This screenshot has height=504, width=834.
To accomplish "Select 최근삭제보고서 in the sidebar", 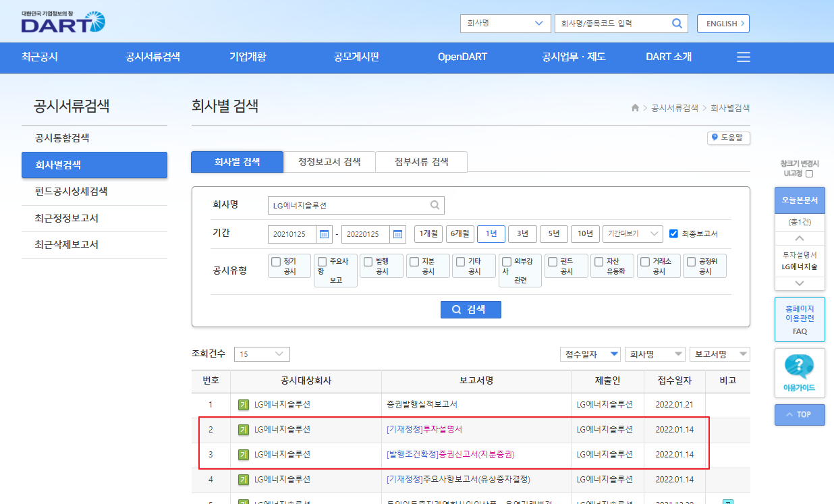I will point(94,245).
